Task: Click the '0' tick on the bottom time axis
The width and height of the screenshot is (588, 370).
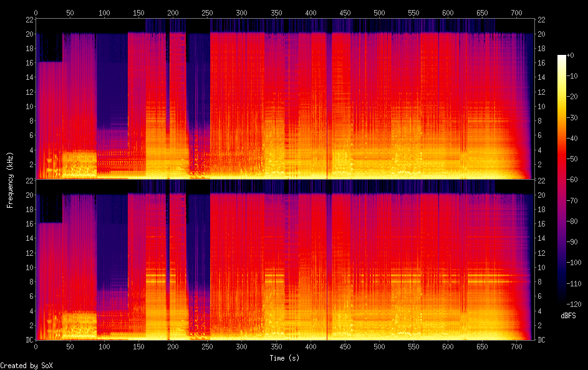Action: click(36, 346)
